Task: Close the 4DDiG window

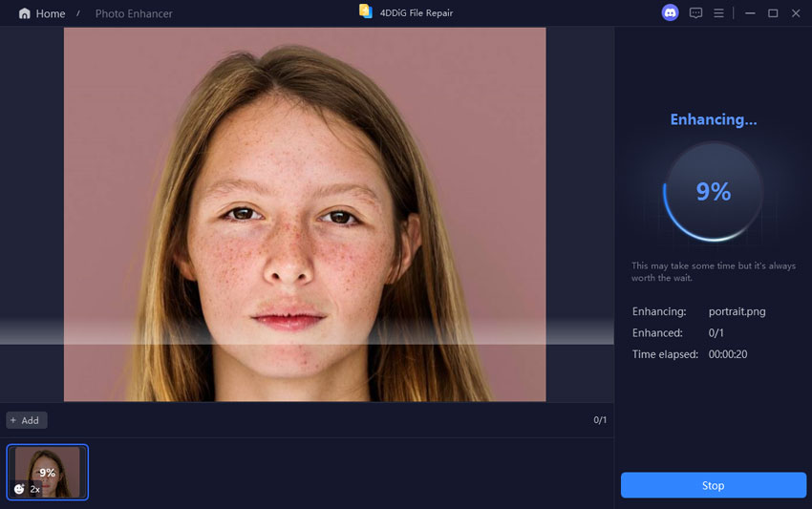Action: pyautogui.click(x=796, y=13)
